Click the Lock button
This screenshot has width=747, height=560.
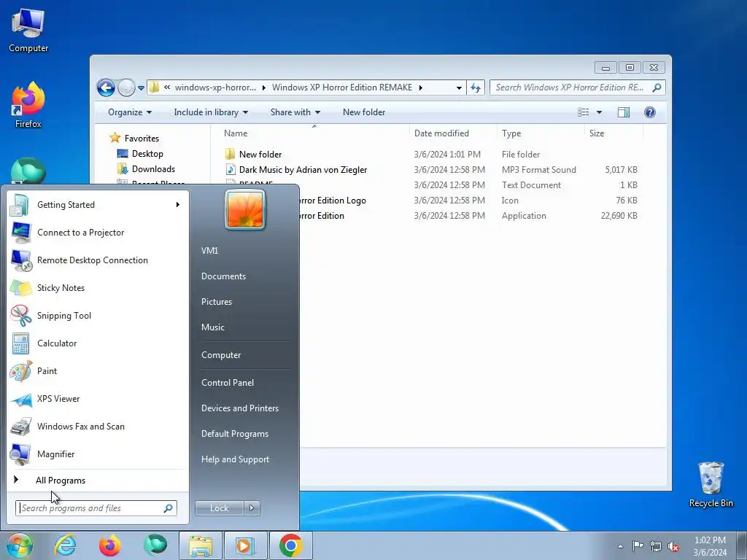tap(219, 508)
